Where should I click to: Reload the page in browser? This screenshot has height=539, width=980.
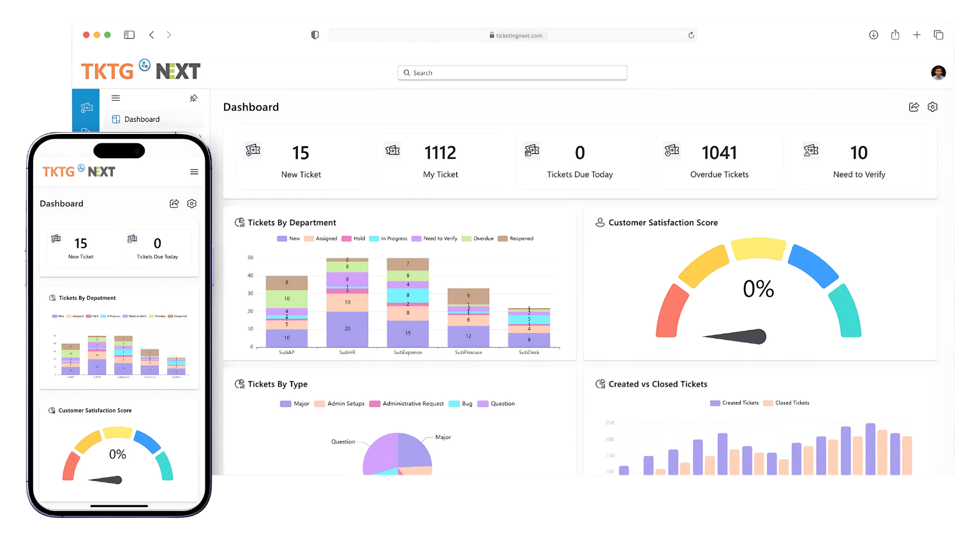tap(691, 36)
